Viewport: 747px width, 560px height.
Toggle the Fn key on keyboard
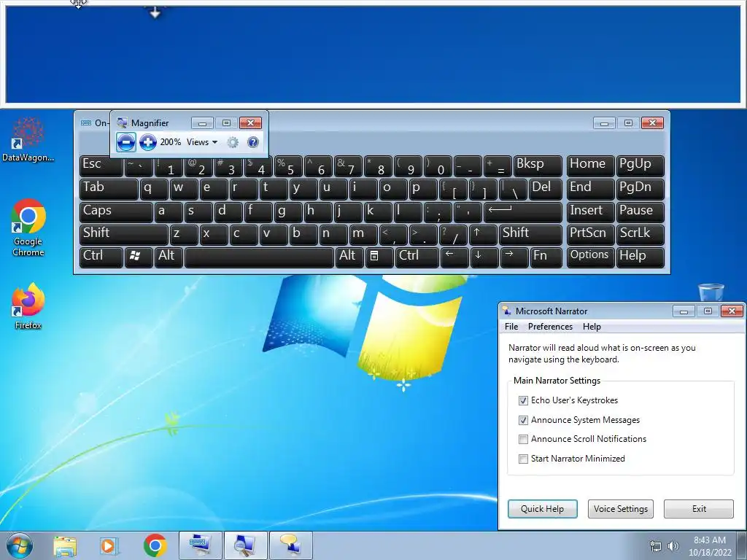[546, 257]
